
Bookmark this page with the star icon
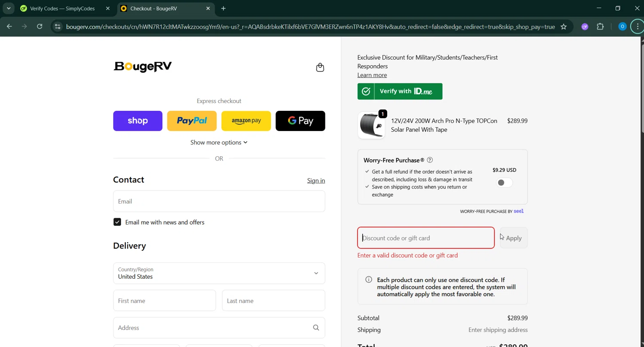tap(564, 27)
